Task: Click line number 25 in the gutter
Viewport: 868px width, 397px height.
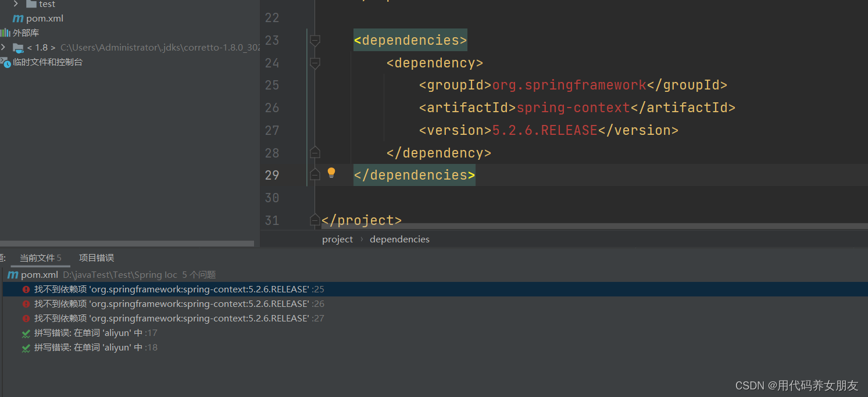Action: click(272, 85)
